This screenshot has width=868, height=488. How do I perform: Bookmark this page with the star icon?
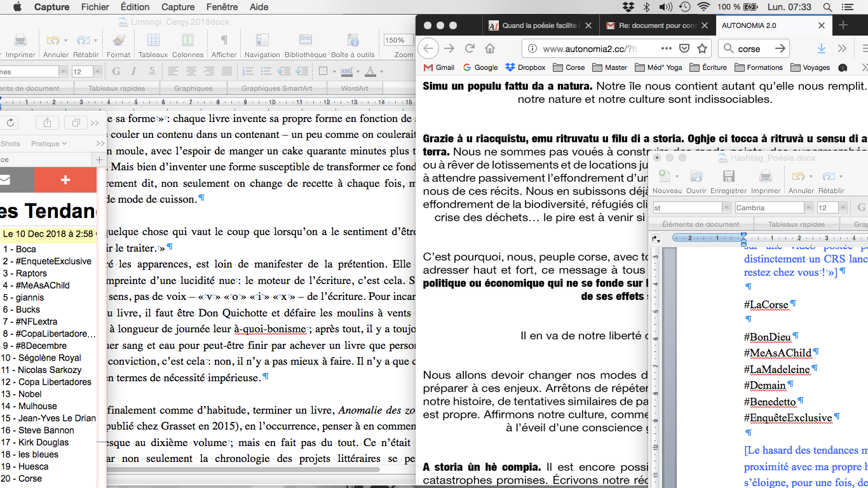pyautogui.click(x=702, y=48)
